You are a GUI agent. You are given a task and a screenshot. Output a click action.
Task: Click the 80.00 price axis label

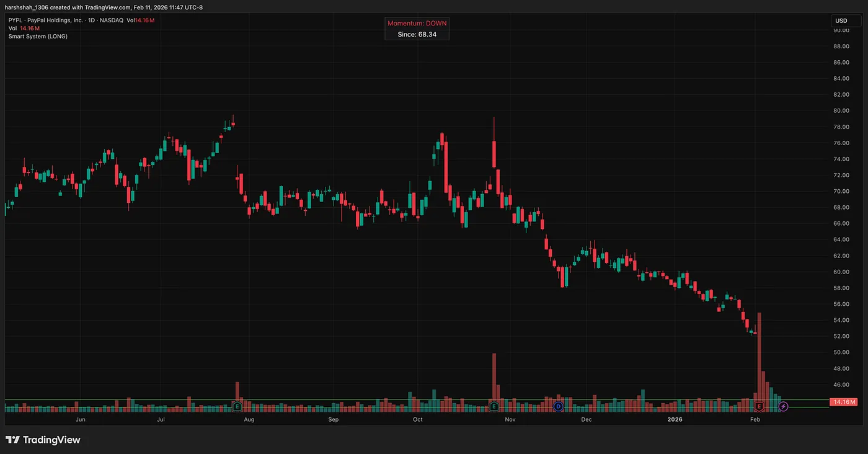pyautogui.click(x=841, y=111)
